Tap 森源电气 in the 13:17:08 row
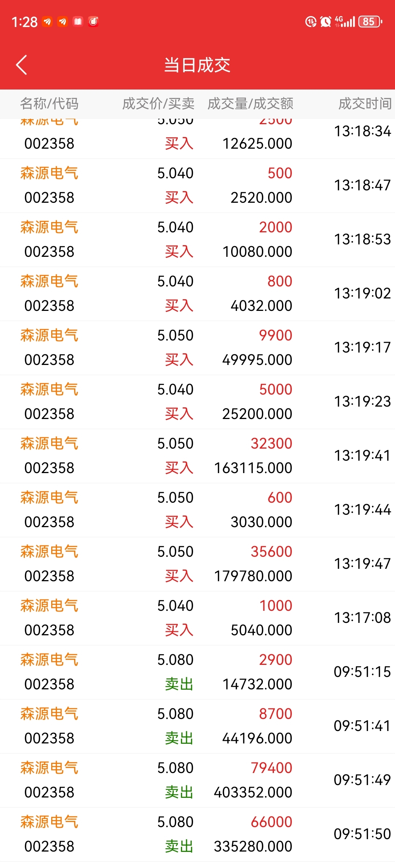Image resolution: width=395 pixels, height=868 pixels. point(49,606)
